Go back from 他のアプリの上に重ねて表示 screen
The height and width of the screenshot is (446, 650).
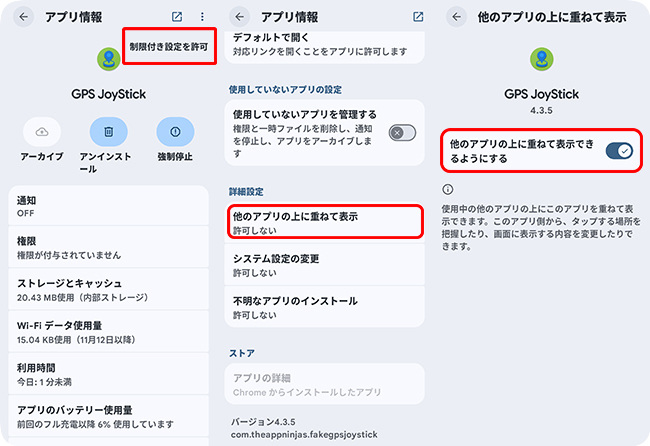coord(456,17)
